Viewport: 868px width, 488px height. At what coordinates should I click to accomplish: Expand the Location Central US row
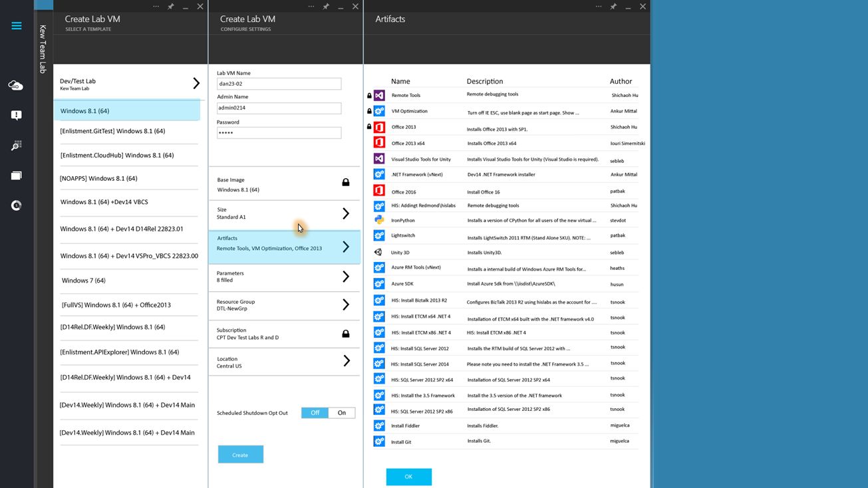click(x=285, y=362)
